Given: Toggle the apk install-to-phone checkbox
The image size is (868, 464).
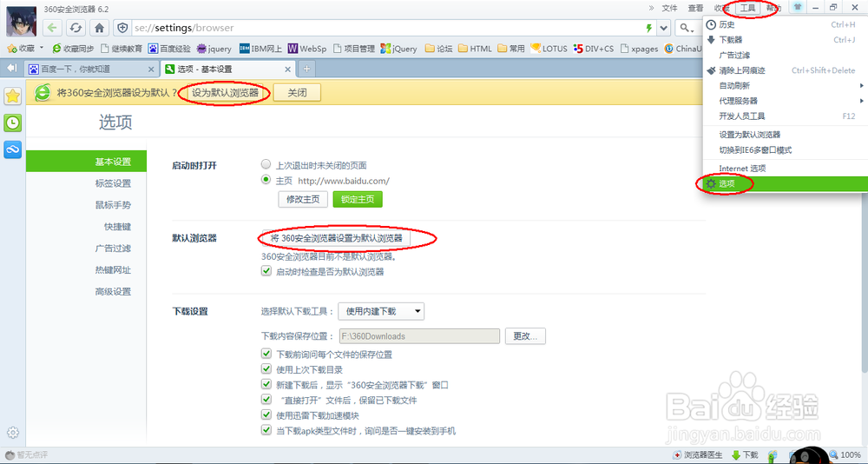Looking at the screenshot, I should 266,429.
